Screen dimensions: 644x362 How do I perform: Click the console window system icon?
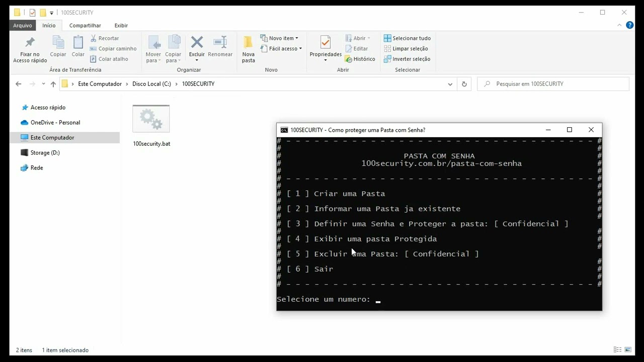[284, 130]
